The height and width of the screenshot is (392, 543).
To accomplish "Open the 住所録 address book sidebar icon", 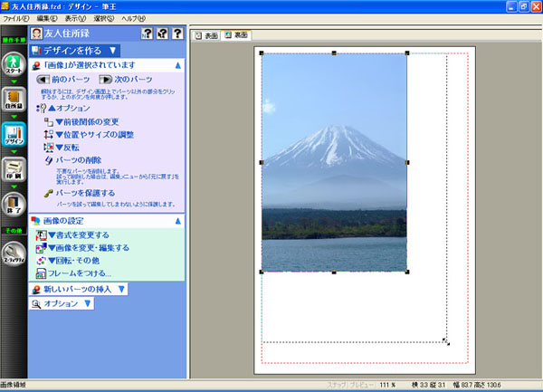I will 14,101.
